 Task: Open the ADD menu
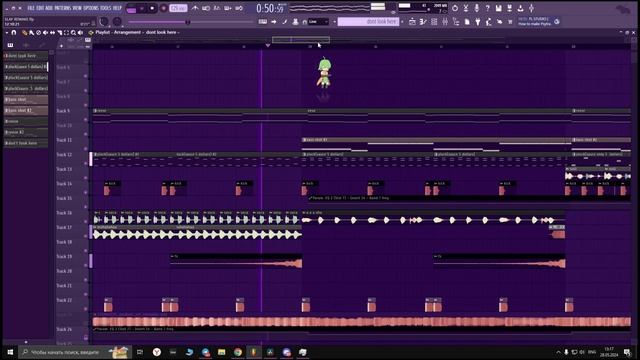(x=49, y=8)
